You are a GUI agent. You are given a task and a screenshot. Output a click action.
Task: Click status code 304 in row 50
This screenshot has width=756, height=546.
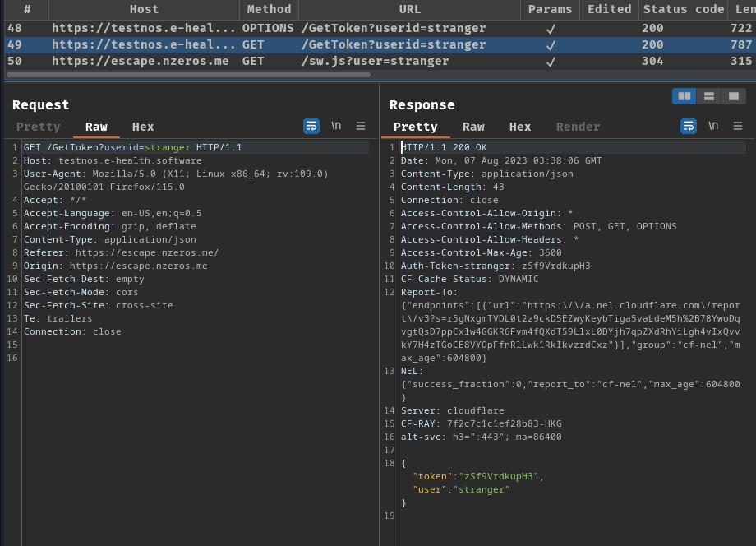pos(652,61)
